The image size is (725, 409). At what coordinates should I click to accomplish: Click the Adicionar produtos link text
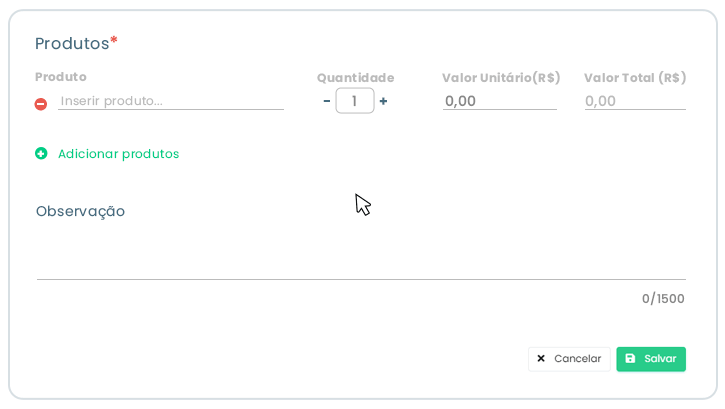(118, 154)
